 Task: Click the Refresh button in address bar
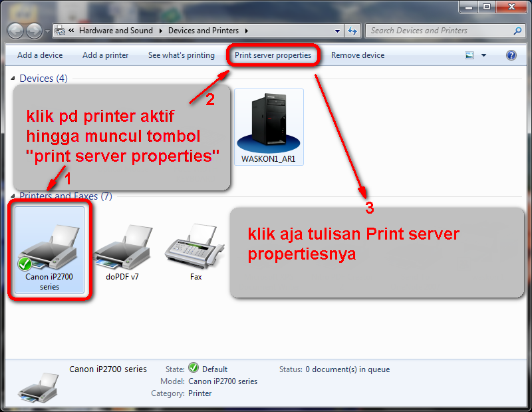352,31
